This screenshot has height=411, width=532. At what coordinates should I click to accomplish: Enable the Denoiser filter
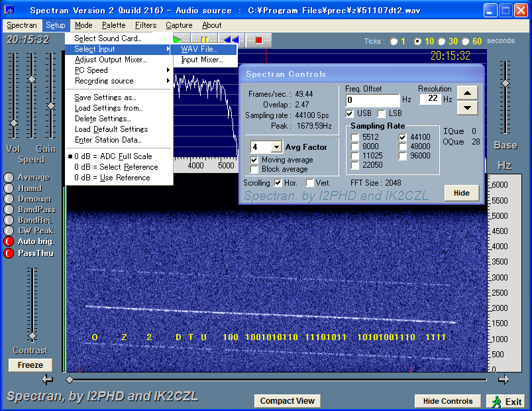click(9, 199)
